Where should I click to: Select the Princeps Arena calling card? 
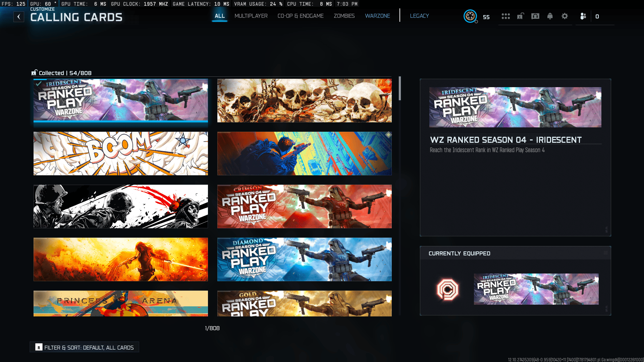click(x=121, y=303)
